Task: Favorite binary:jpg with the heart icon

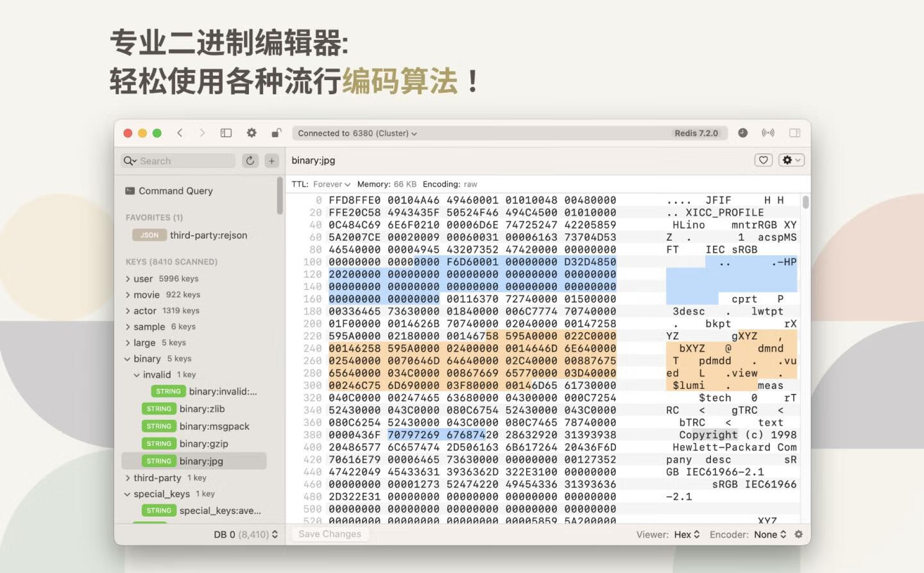Action: point(763,160)
